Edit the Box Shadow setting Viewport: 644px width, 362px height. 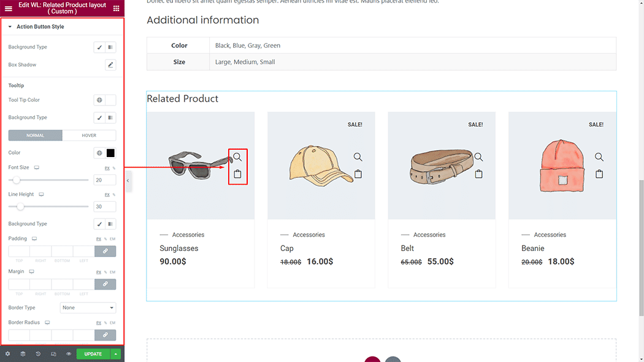tap(110, 65)
